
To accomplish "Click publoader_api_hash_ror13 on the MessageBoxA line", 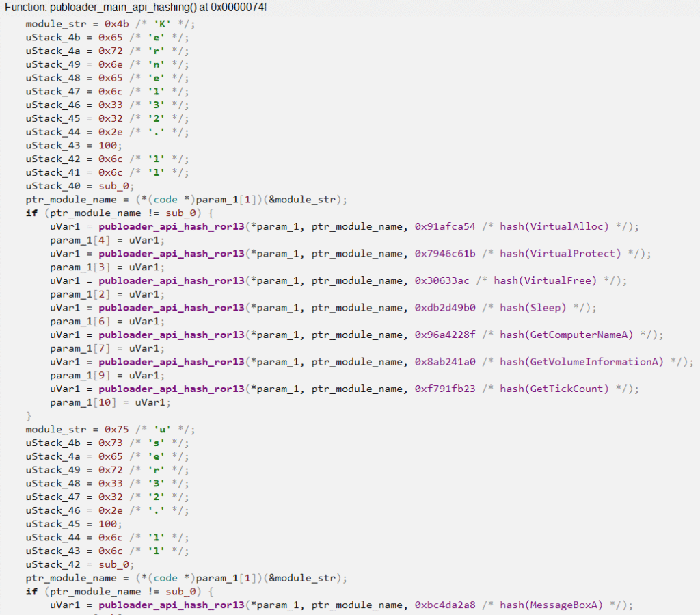I will [171, 605].
